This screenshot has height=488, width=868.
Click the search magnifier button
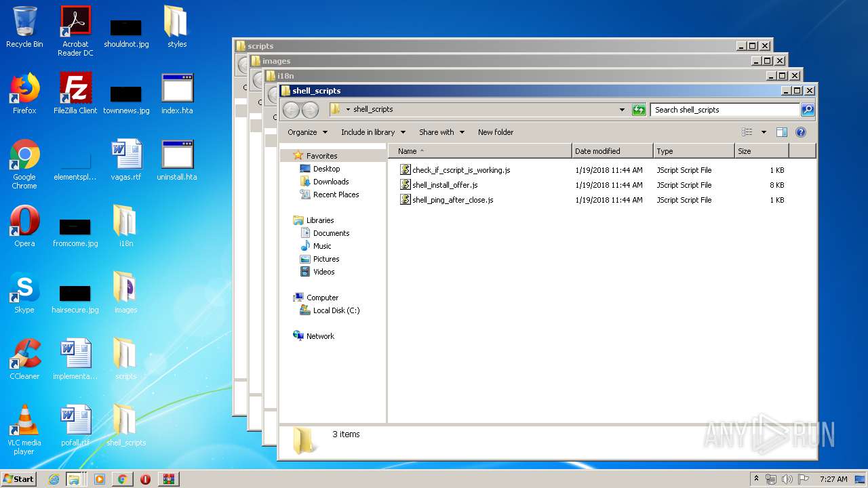(x=807, y=110)
